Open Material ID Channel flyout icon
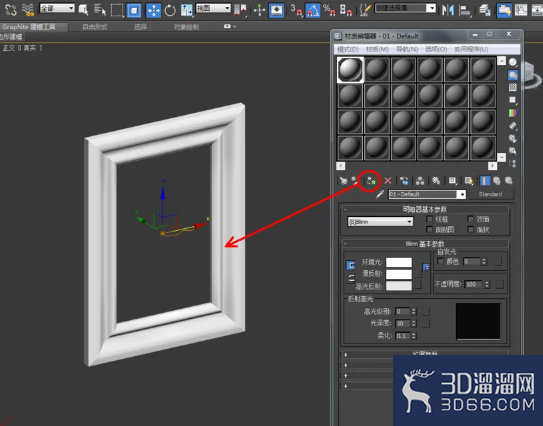543x426 pixels. pyautogui.click(x=452, y=180)
